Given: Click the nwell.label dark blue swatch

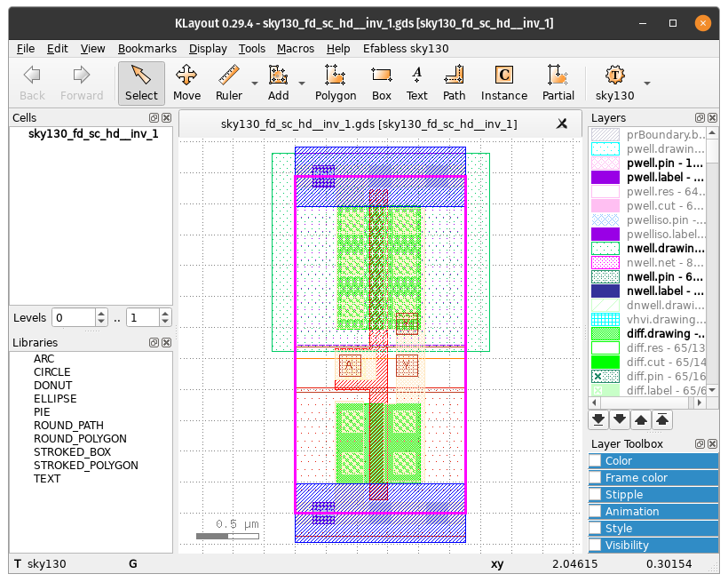Looking at the screenshot, I should [x=605, y=291].
